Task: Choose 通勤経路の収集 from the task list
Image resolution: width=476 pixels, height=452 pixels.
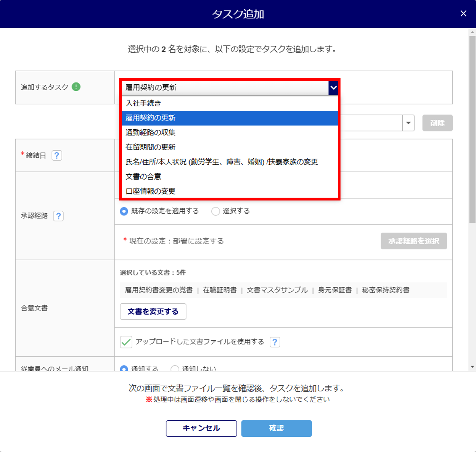Action: click(x=230, y=133)
